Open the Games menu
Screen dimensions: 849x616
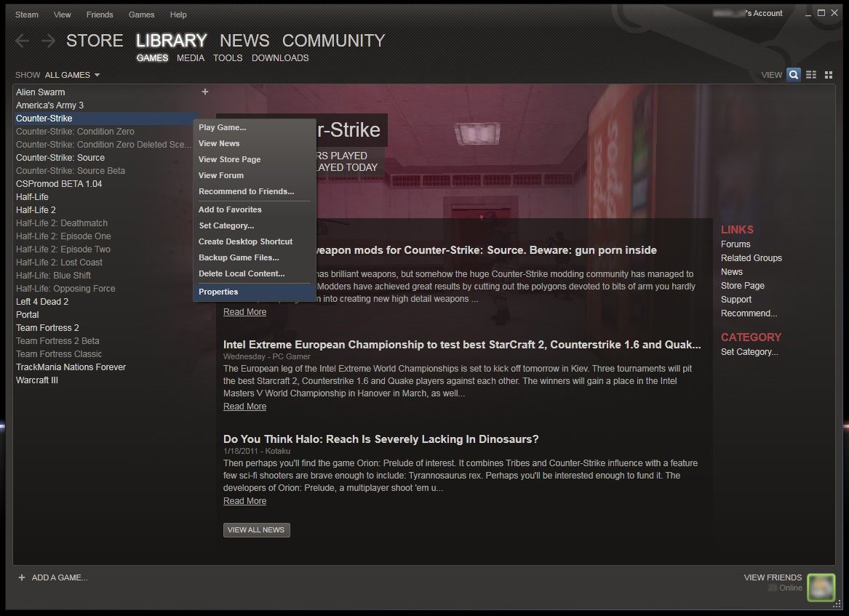tap(141, 15)
